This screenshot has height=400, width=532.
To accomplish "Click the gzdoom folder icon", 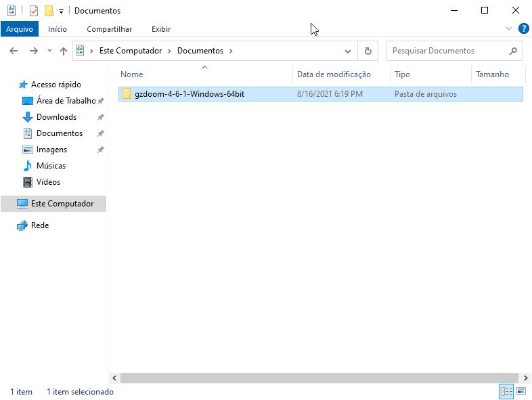I will (127, 93).
